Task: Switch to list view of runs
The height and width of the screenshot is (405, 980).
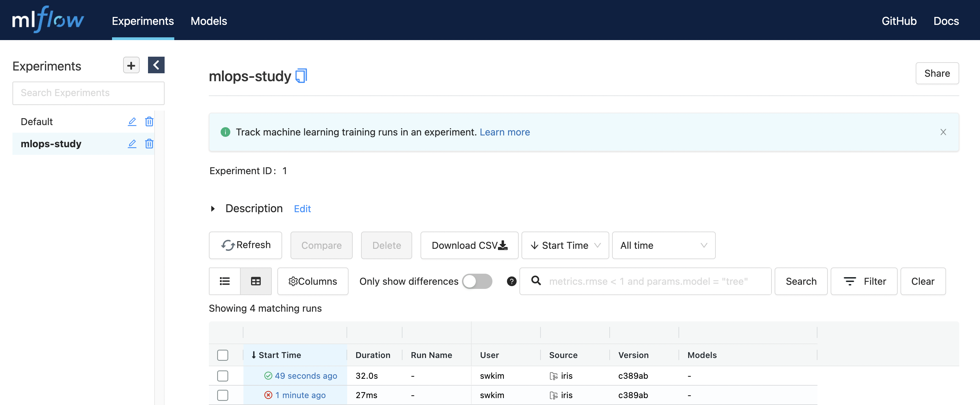Action: tap(224, 281)
